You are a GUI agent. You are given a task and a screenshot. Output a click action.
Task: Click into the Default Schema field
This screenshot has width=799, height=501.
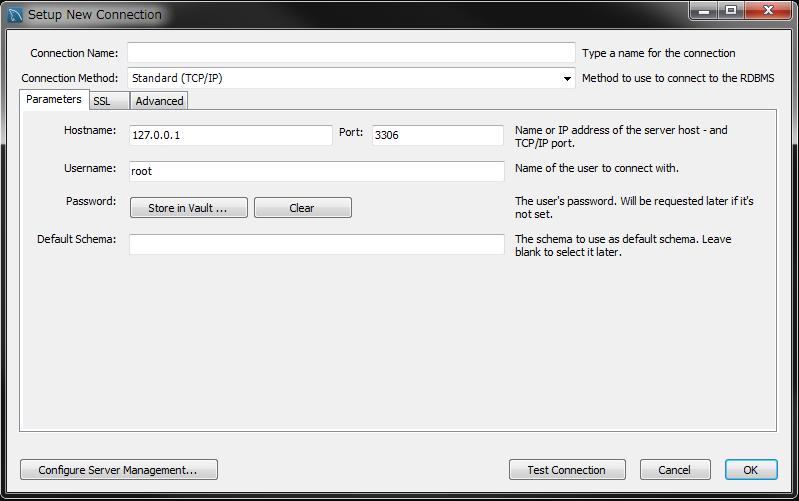(316, 244)
